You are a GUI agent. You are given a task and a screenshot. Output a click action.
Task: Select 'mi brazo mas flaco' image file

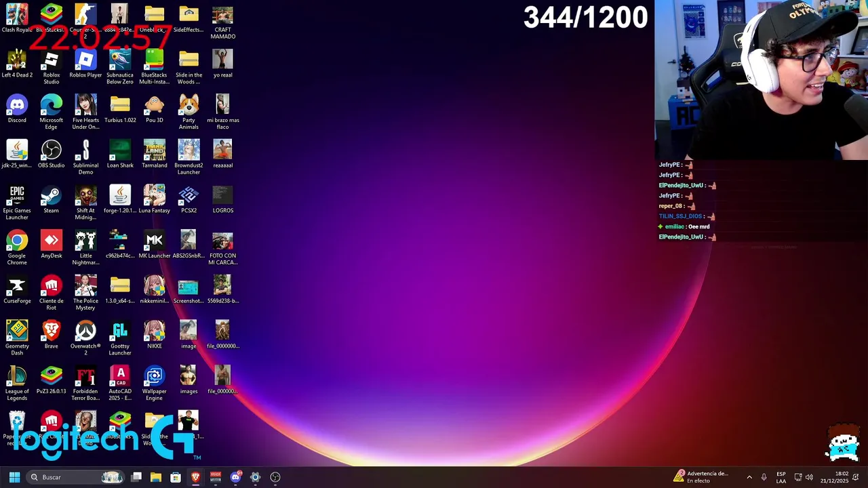[222, 113]
